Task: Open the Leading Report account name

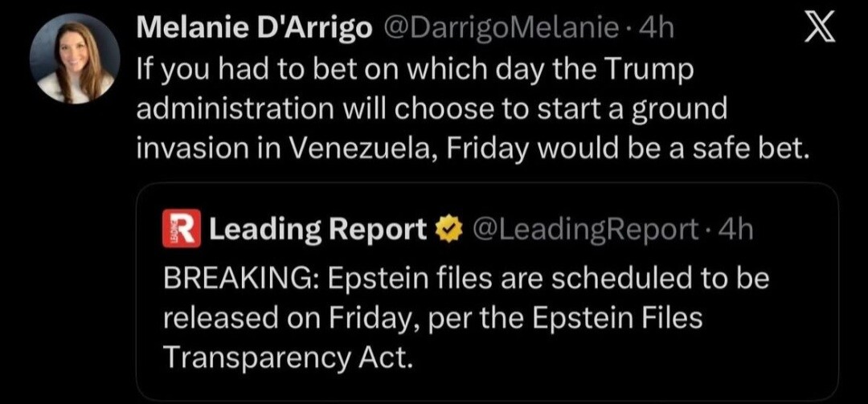Action: coord(317,230)
